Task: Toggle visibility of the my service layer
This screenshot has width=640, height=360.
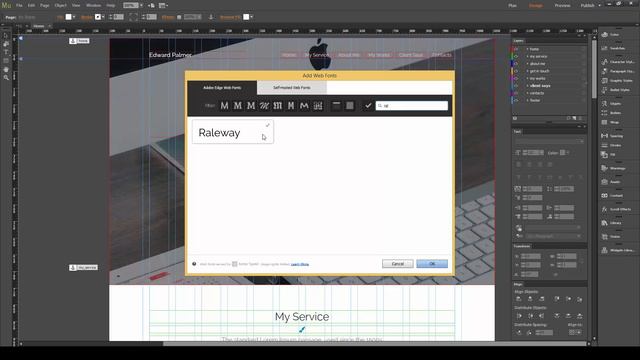Action: [x=516, y=56]
